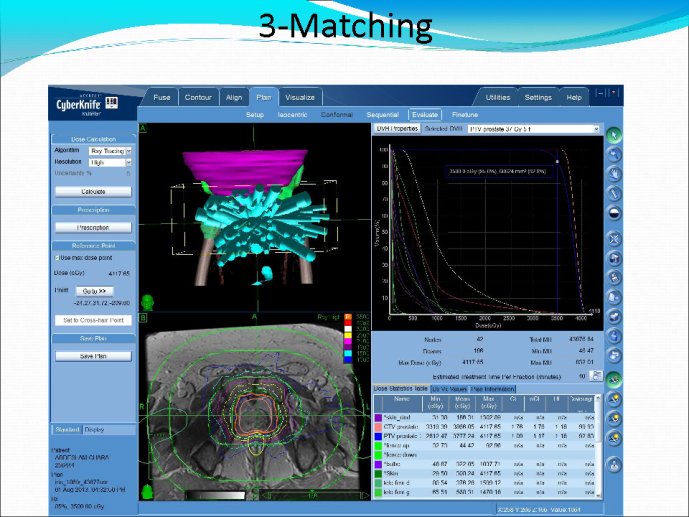Open the Utilities tab
Screen dimensions: 689x517
[498, 98]
